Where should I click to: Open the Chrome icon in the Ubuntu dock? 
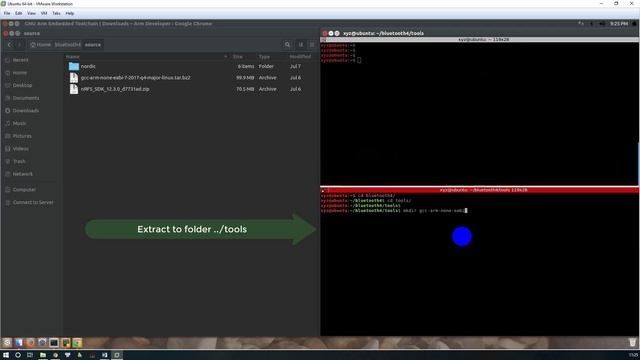point(77,342)
